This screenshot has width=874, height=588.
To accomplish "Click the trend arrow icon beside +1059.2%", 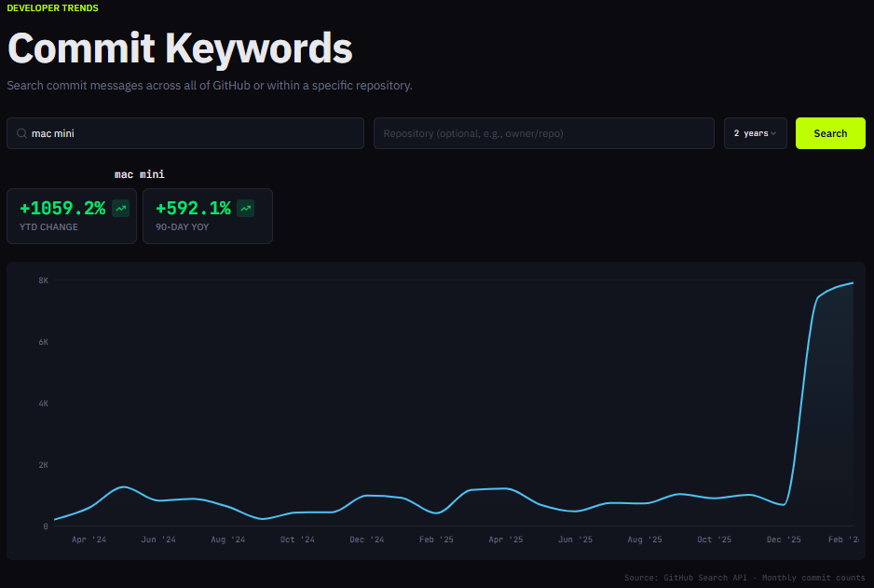I will (x=121, y=209).
